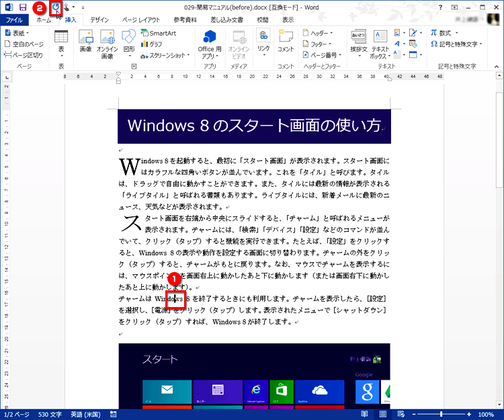Open the スクリーンショット (Screenshot) dropdown

click(x=165, y=55)
